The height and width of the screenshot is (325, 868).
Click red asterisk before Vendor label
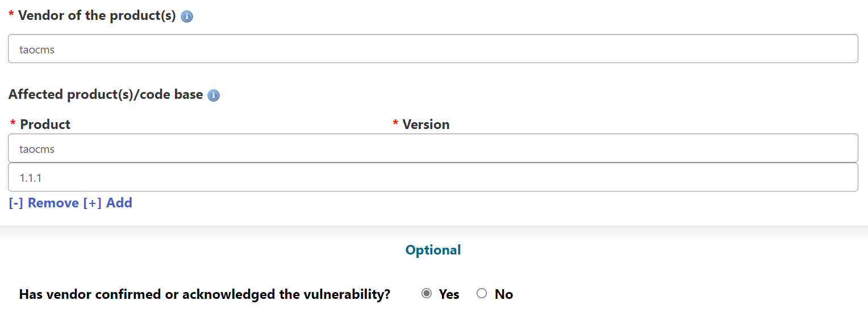point(11,15)
